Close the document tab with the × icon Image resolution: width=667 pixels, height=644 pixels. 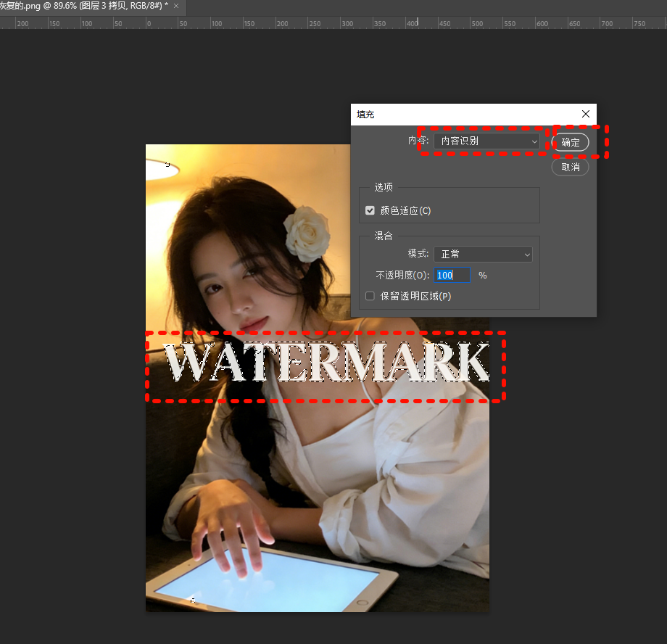click(x=175, y=6)
